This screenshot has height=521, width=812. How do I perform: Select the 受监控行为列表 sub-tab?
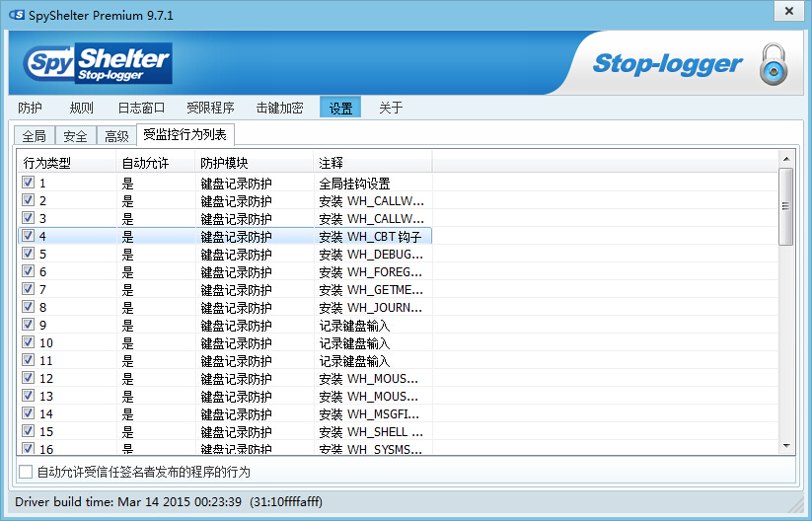pos(185,134)
